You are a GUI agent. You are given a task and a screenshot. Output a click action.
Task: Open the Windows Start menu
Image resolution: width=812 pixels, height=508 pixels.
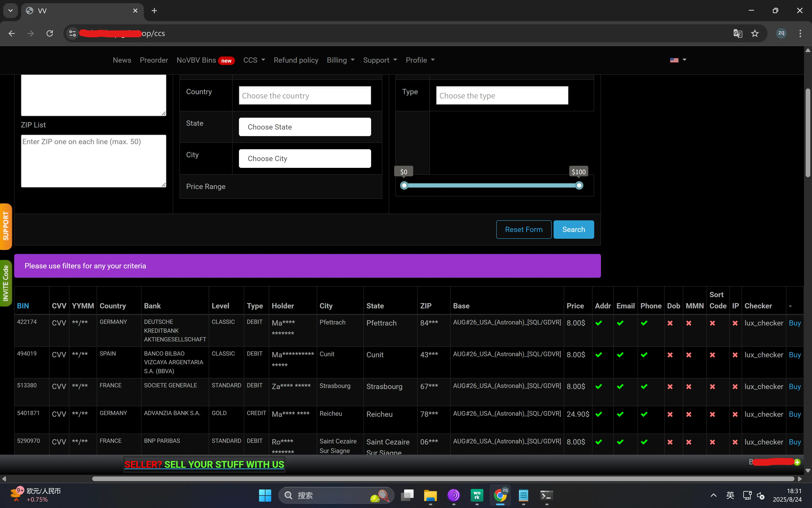265,495
